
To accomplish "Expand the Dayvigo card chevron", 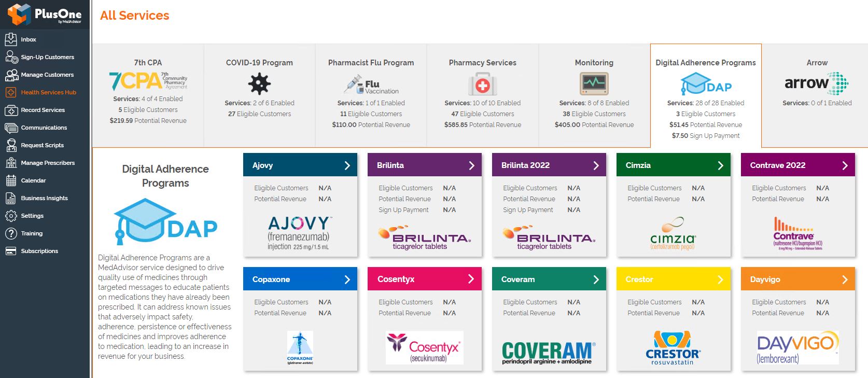I will click(845, 279).
